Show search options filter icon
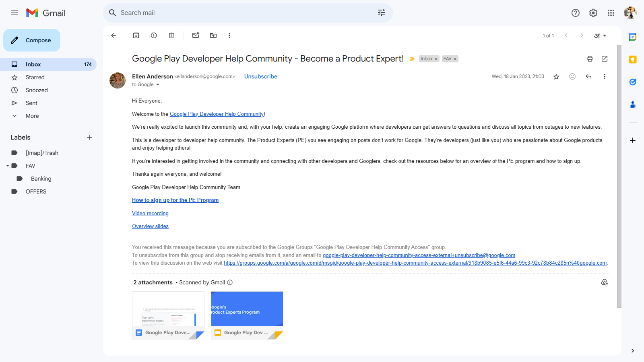The image size is (644, 362). pyautogui.click(x=382, y=13)
